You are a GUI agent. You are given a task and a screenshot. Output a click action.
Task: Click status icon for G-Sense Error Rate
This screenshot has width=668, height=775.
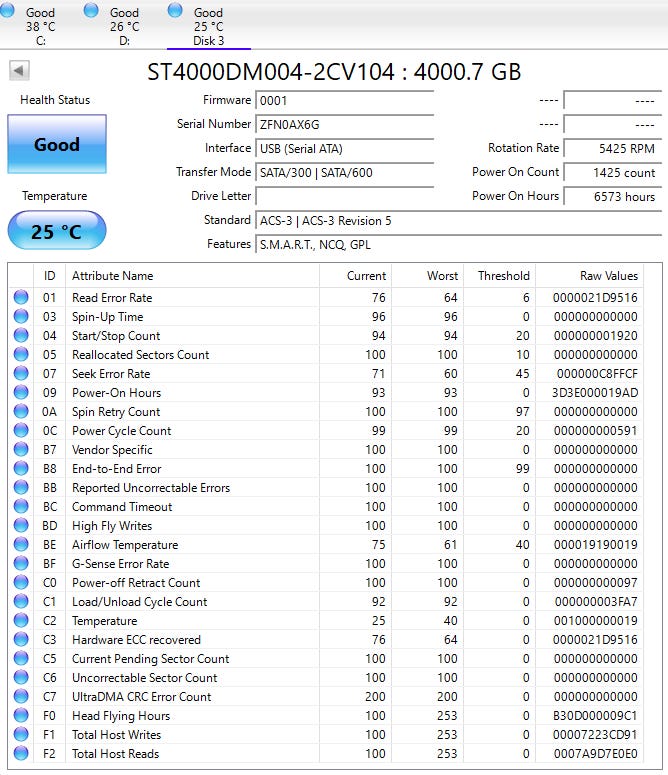21,563
